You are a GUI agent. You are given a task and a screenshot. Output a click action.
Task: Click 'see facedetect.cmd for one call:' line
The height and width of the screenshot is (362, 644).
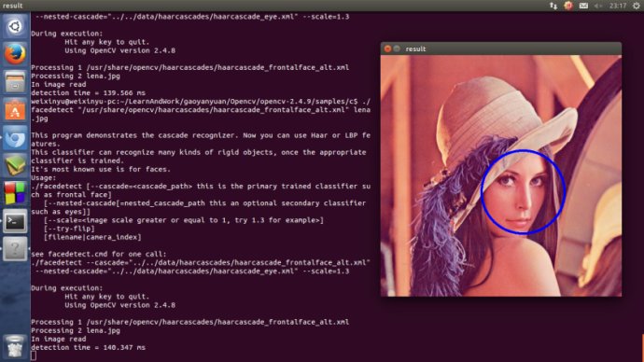click(99, 254)
